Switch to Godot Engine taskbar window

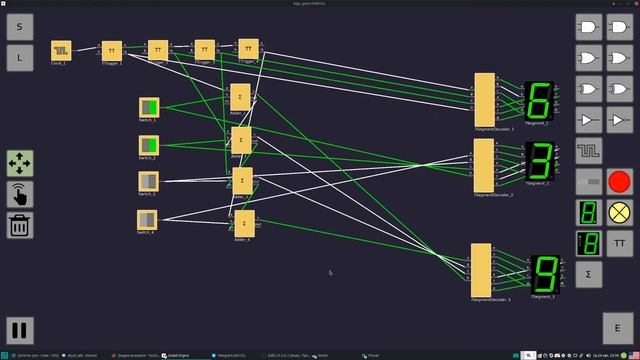click(x=175, y=356)
